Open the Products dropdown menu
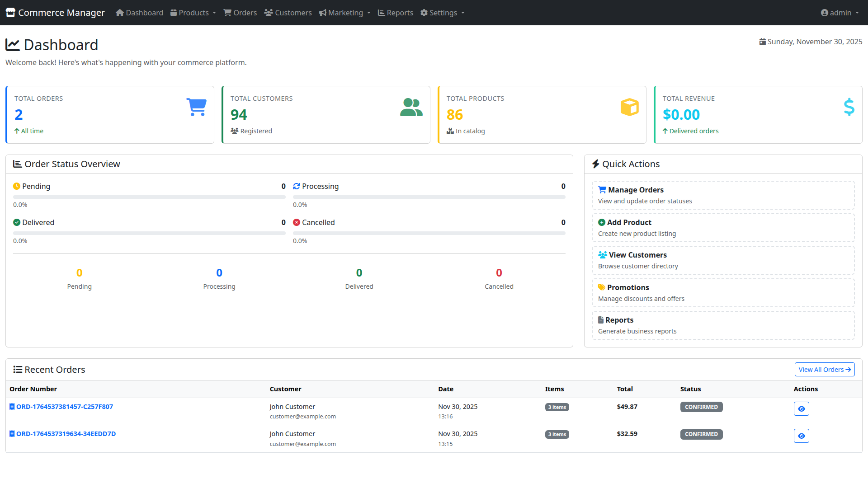The image size is (868, 488). pyautogui.click(x=193, y=13)
